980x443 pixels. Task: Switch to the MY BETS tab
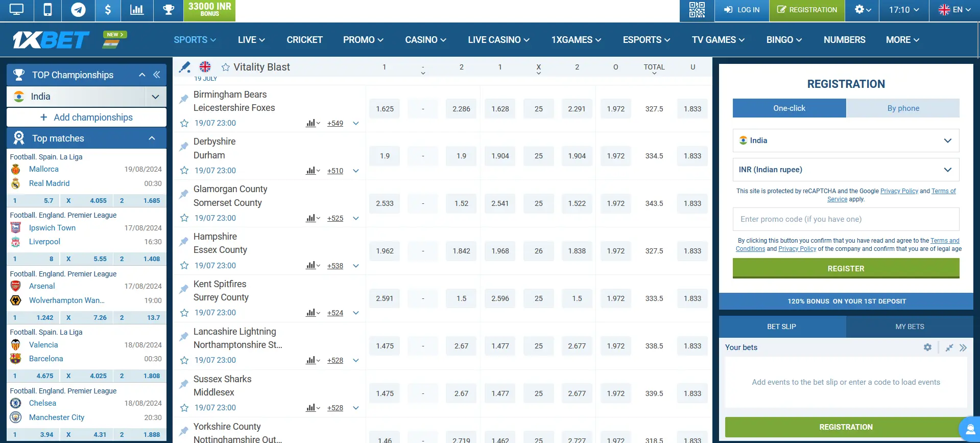click(910, 327)
